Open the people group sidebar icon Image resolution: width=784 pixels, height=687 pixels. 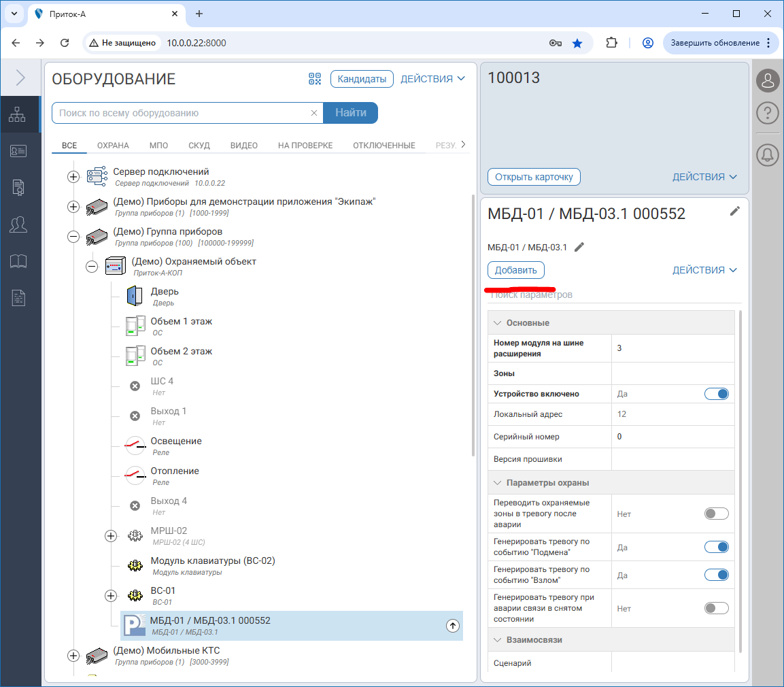tap(18, 224)
